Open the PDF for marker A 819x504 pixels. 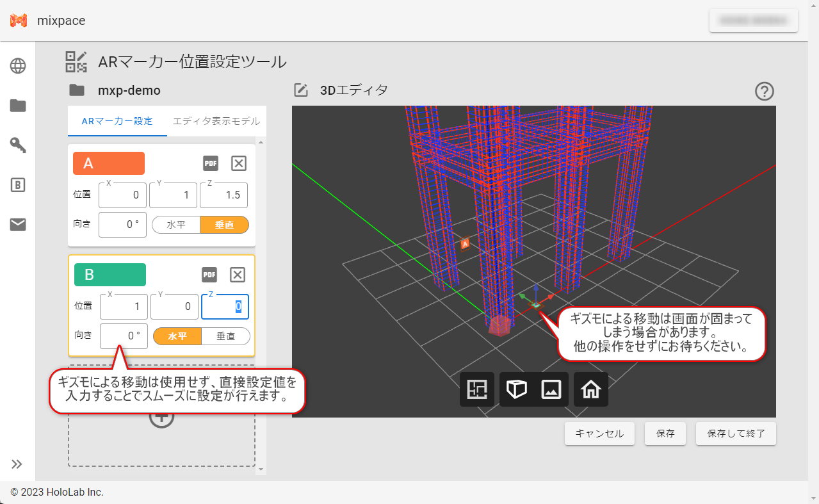click(210, 163)
